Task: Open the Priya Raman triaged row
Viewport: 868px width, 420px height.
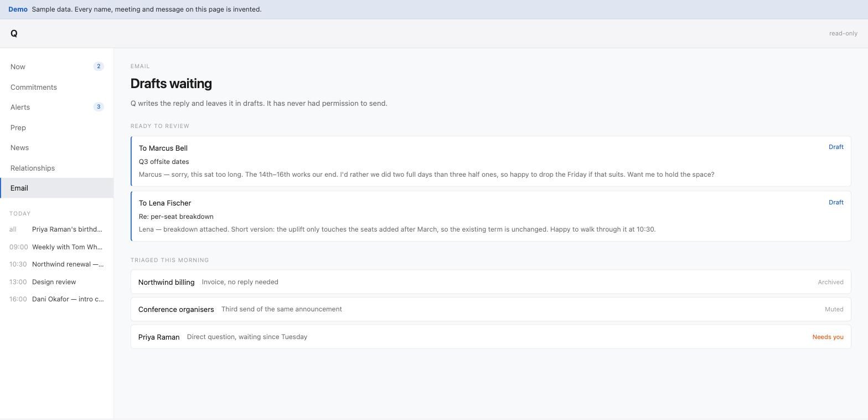Action: click(490, 337)
